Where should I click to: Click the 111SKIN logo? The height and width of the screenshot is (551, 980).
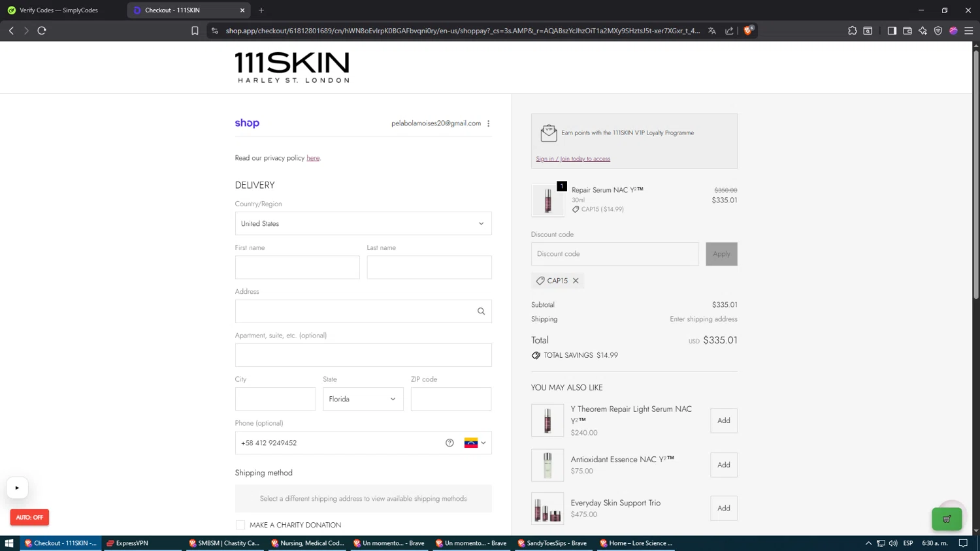292,67
